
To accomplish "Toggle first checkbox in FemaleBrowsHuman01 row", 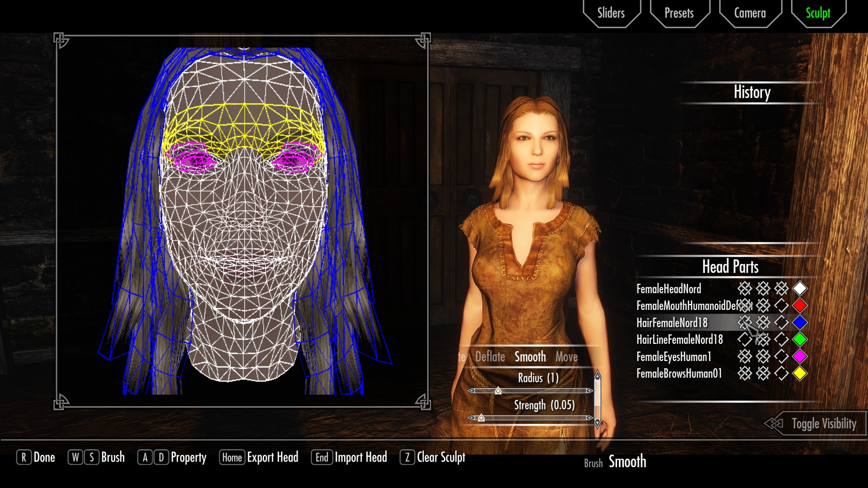I will [x=745, y=373].
